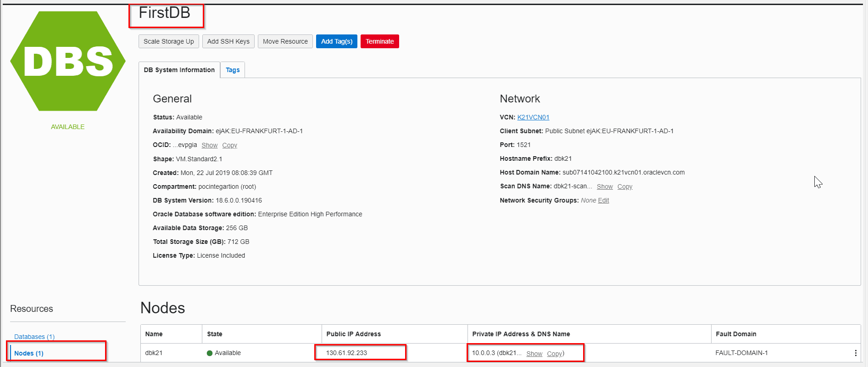Click the FirstDB title text

pyautogui.click(x=165, y=13)
